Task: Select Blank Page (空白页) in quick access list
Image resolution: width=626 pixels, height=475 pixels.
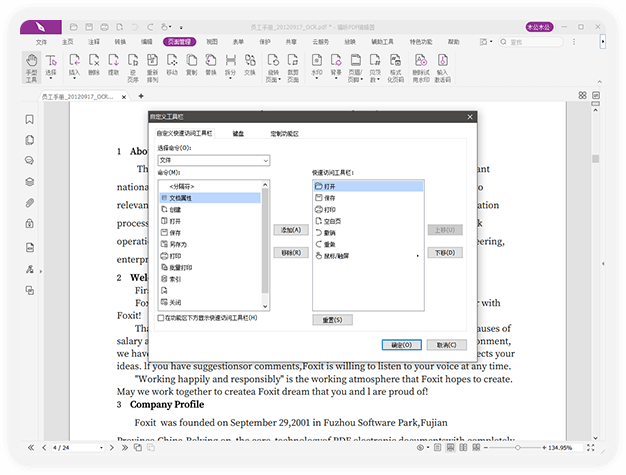Action: pyautogui.click(x=368, y=221)
